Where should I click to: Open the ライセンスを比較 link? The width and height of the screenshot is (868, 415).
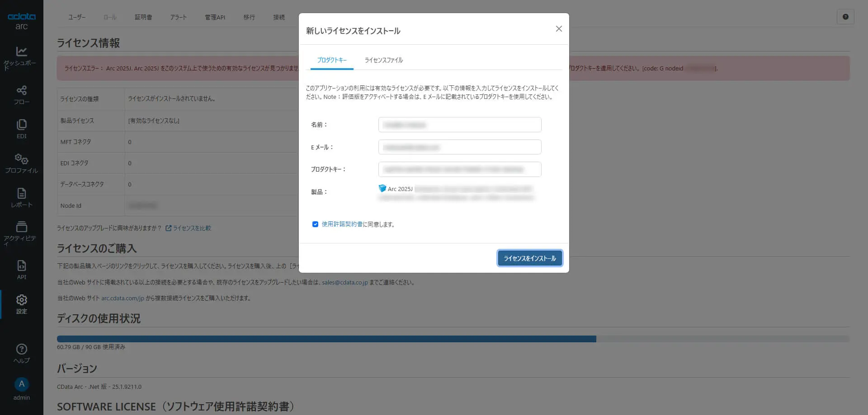(x=192, y=228)
